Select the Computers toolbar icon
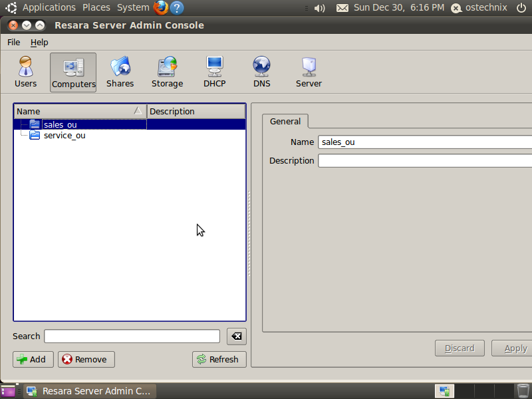 tap(73, 72)
